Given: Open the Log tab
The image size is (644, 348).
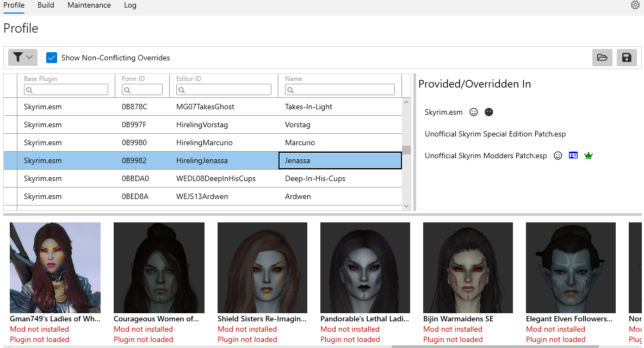Looking at the screenshot, I should (130, 5).
